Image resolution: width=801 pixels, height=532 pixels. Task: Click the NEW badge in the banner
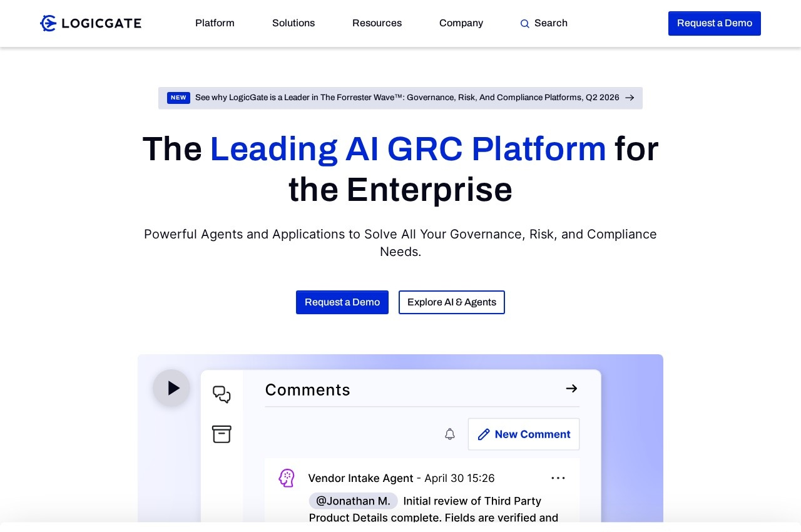pyautogui.click(x=178, y=98)
